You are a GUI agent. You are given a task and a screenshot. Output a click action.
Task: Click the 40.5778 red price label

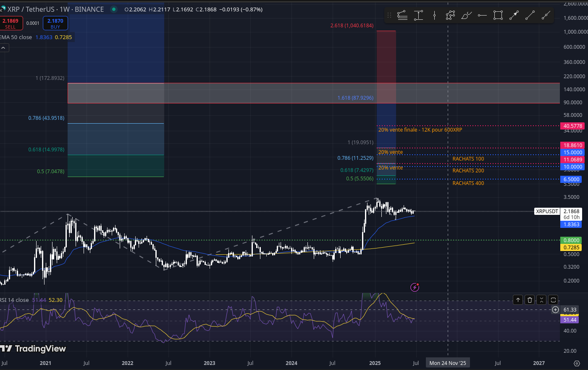pyautogui.click(x=572, y=126)
